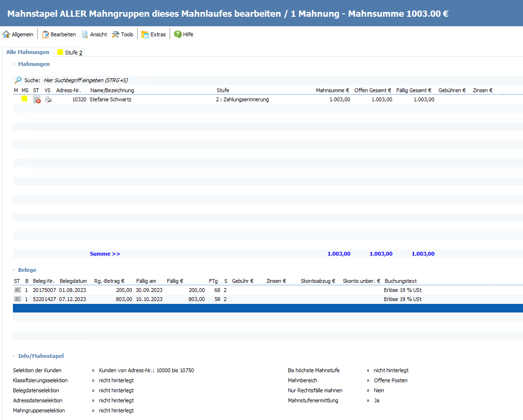This screenshot has width=523, height=420.
Task: Open the Tools menu
Action: point(122,34)
